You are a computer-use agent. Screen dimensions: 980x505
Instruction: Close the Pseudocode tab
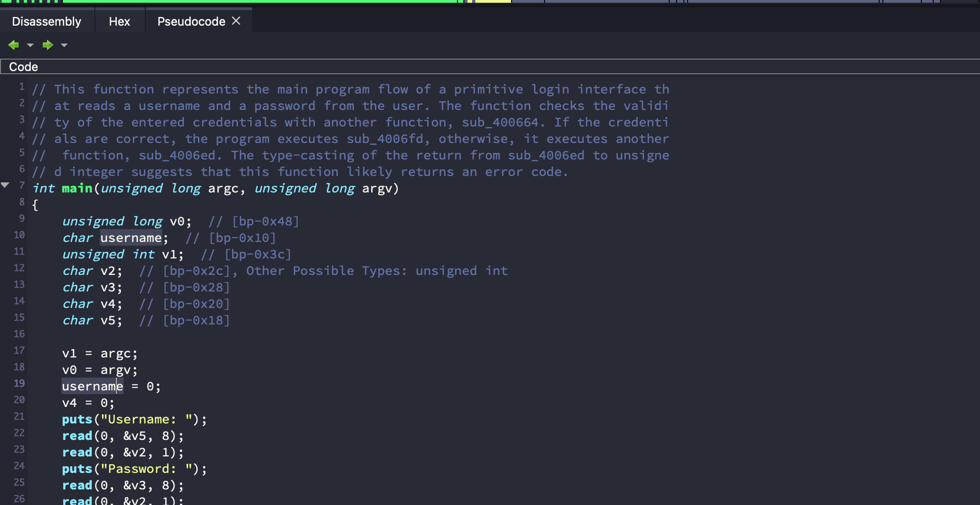click(x=236, y=21)
